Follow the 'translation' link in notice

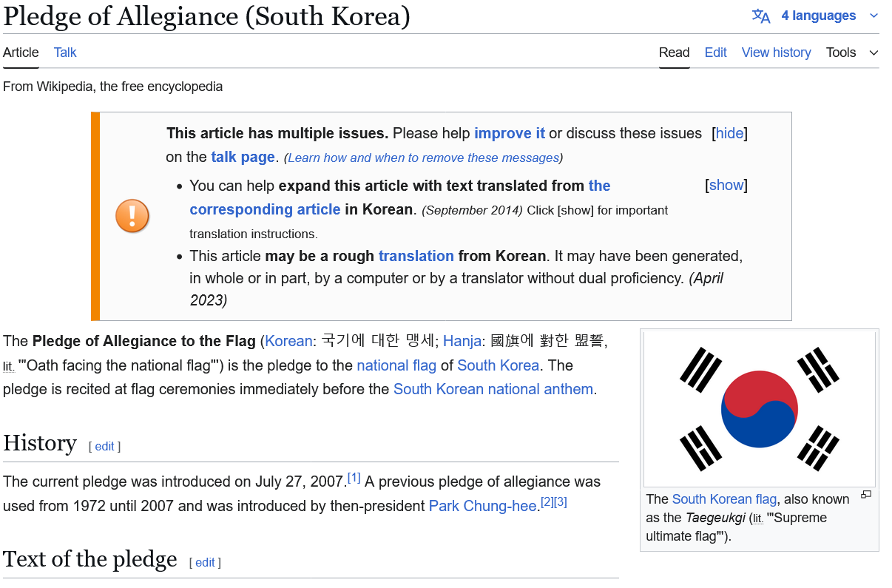pyautogui.click(x=416, y=256)
